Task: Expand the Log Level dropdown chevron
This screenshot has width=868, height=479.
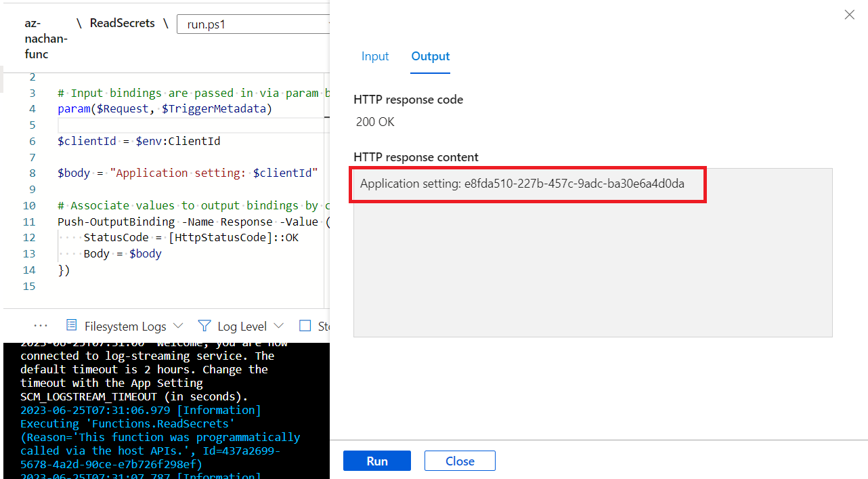Action: click(x=278, y=326)
